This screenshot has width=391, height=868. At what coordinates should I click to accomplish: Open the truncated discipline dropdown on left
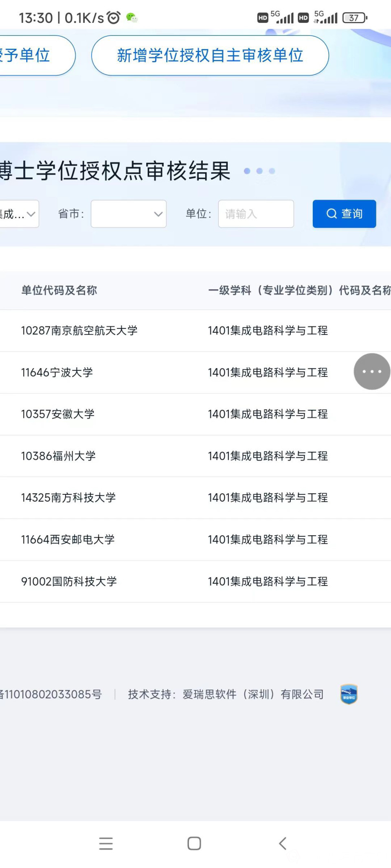coord(18,214)
